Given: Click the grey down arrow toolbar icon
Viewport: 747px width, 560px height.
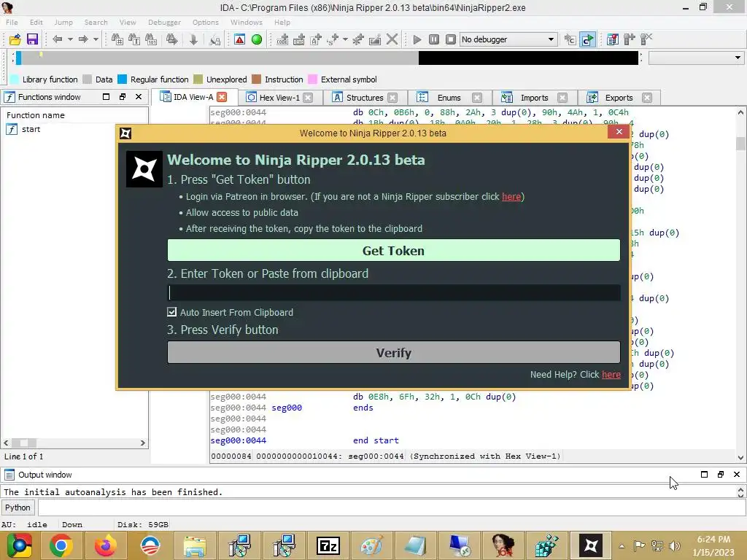Looking at the screenshot, I should point(193,39).
